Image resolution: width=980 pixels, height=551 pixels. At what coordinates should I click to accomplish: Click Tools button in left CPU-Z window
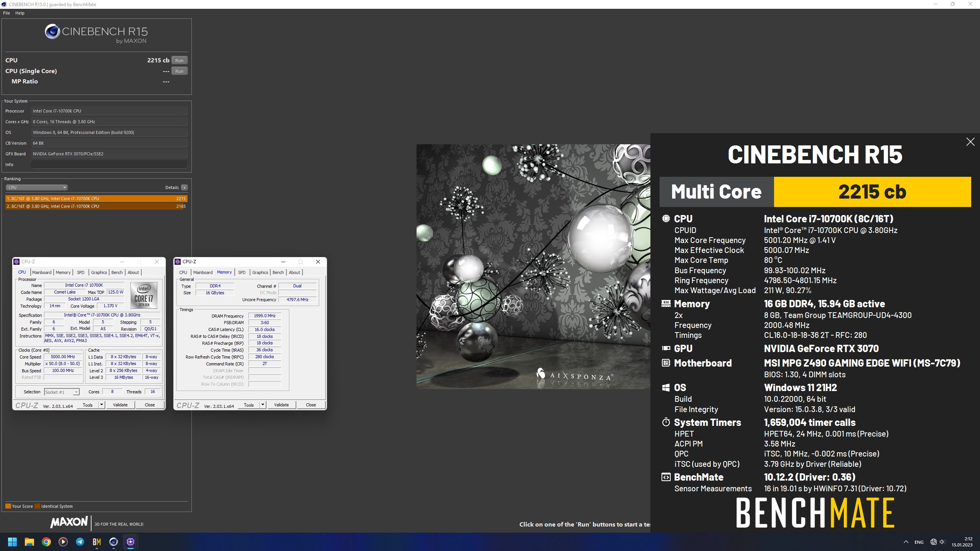[88, 405]
